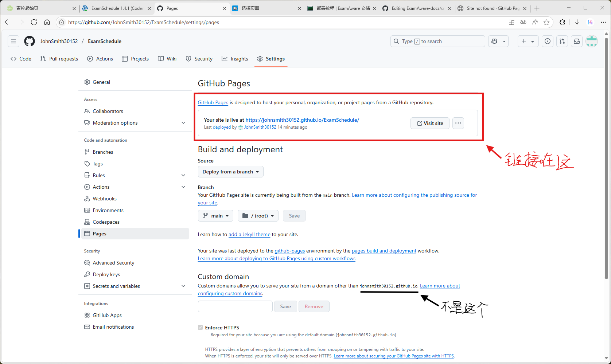
Task: Open browser downloads icon
Action: tap(577, 22)
